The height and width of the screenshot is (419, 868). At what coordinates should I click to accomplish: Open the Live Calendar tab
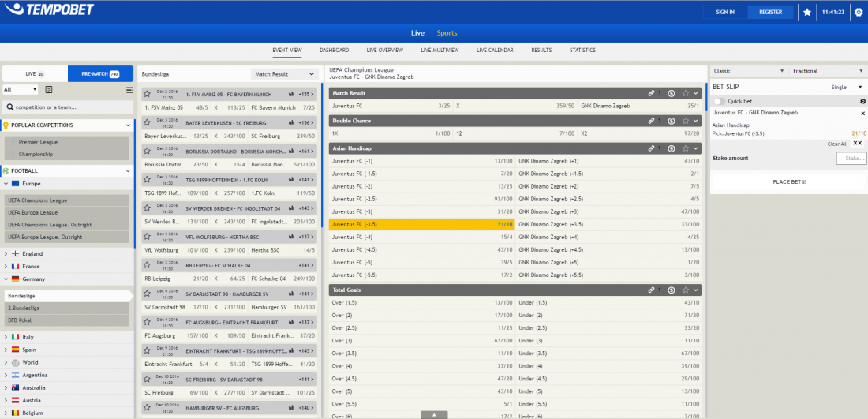(495, 51)
